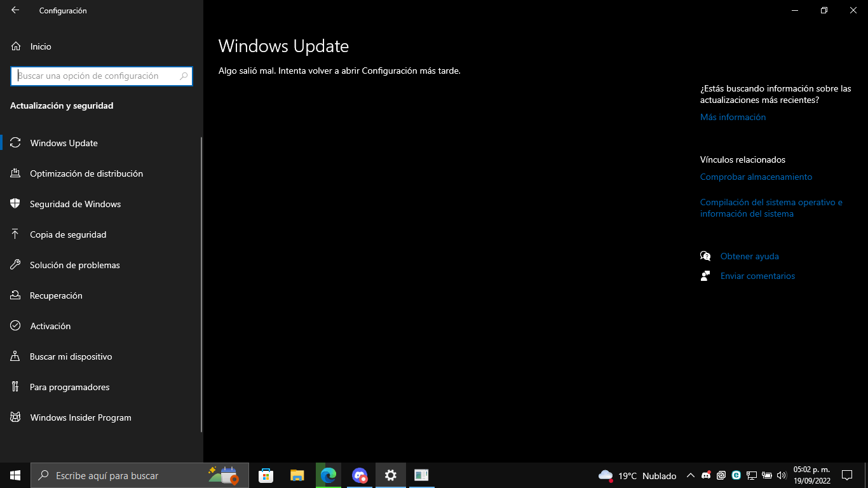Open 'Compilación del sistema operativo' link
868x488 pixels.
tap(771, 208)
